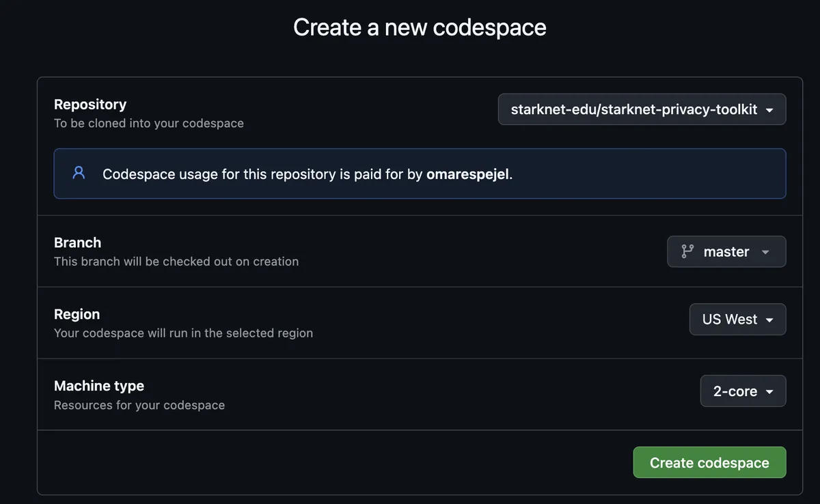Select the Region section label
The image size is (820, 504).
click(77, 314)
